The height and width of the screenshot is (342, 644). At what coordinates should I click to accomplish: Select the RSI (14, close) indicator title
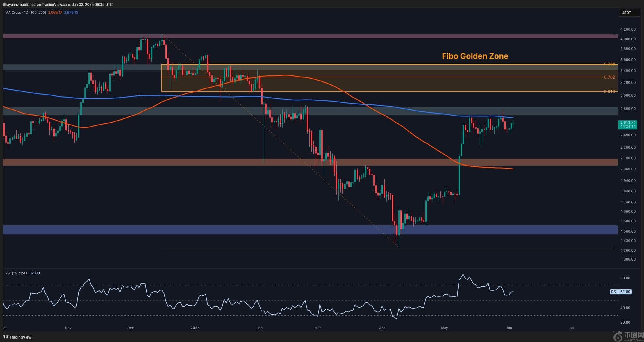pos(17,273)
